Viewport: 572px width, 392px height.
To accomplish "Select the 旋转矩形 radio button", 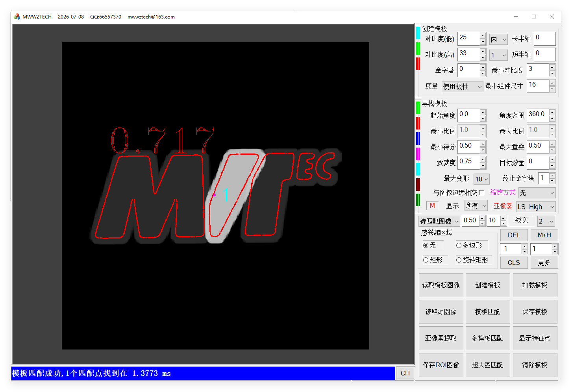I will (459, 260).
